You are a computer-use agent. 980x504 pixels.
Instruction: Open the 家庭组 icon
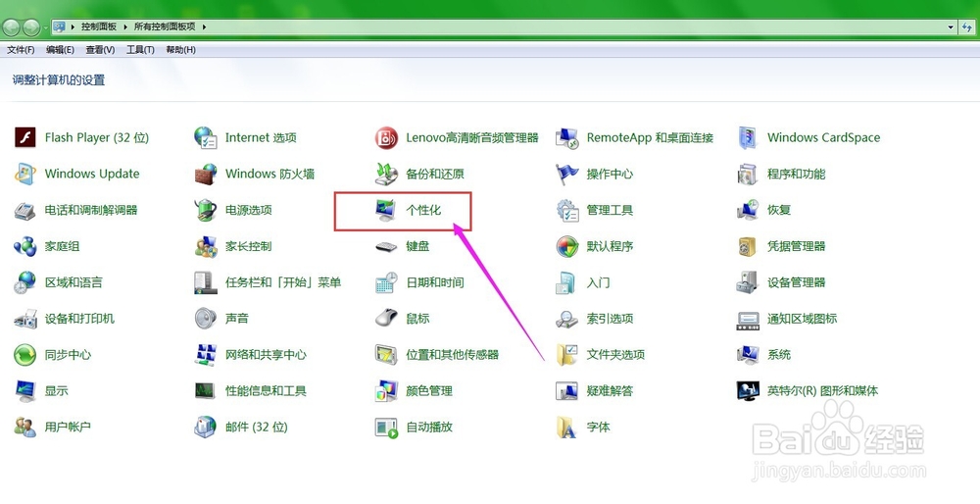pyautogui.click(x=25, y=246)
